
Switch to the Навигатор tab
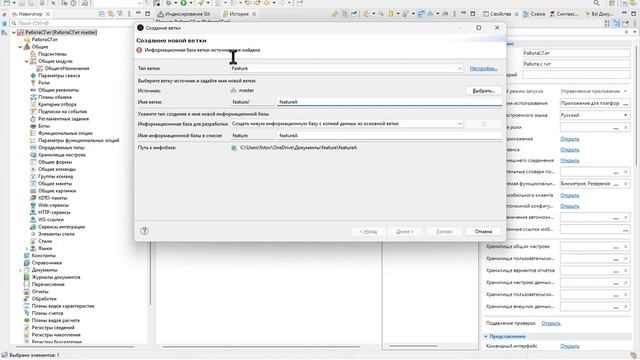tap(30, 14)
